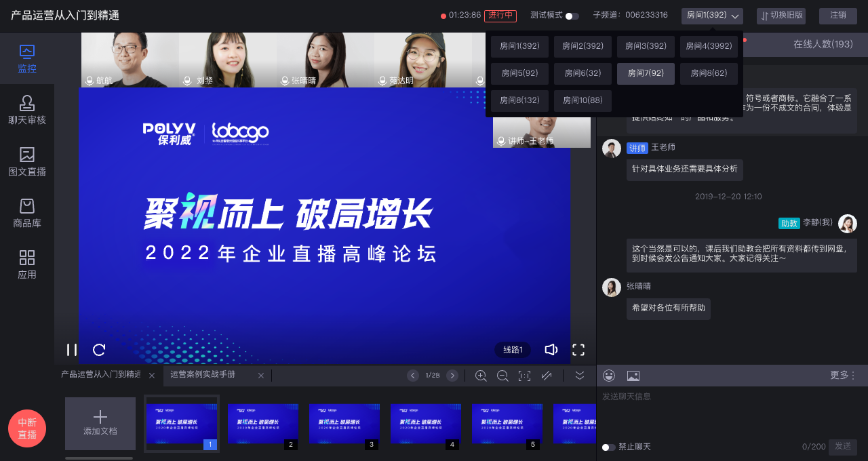Open the 更多 more options menu

(843, 375)
